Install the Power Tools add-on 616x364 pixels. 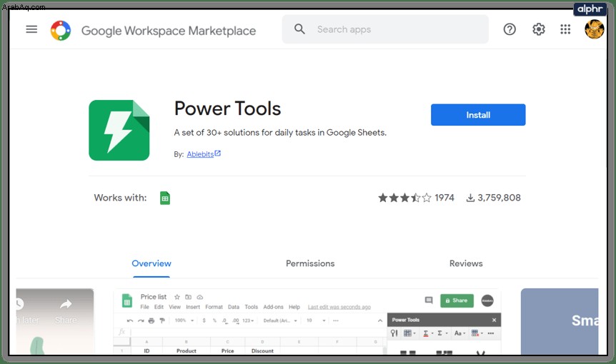pyautogui.click(x=478, y=115)
